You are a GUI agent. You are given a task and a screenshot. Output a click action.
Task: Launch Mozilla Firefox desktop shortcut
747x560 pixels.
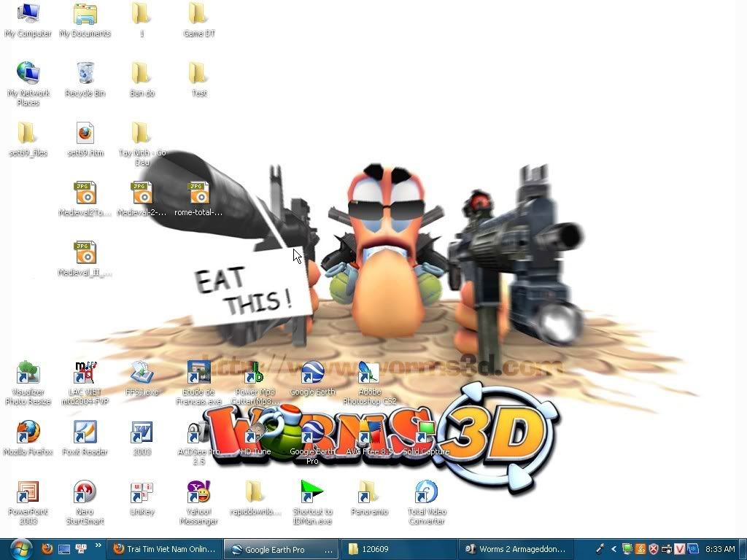click(x=28, y=438)
